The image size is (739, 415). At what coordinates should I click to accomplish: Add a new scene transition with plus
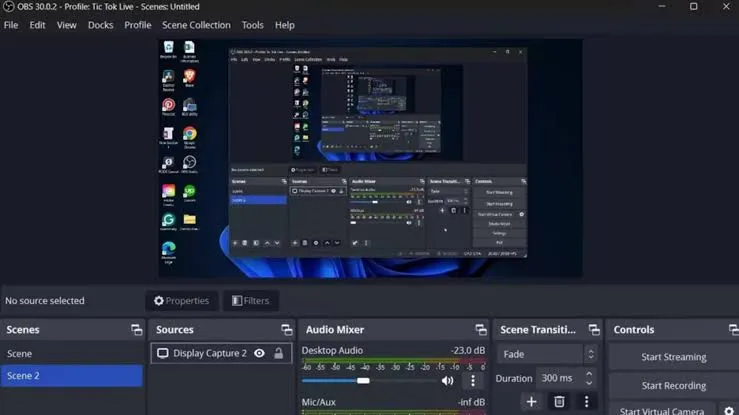pos(531,402)
